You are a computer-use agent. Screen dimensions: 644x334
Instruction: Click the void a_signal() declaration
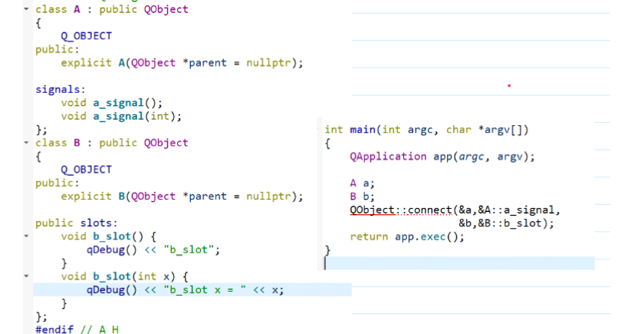click(x=112, y=103)
